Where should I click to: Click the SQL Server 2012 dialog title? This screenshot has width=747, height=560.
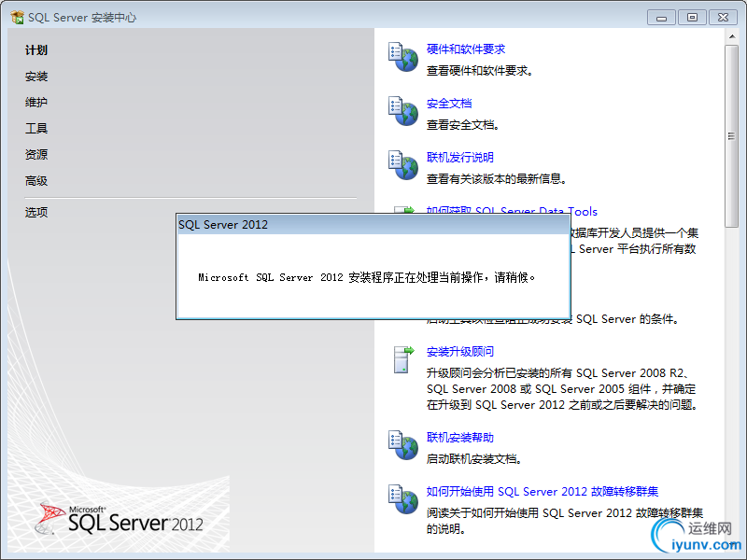pos(223,225)
